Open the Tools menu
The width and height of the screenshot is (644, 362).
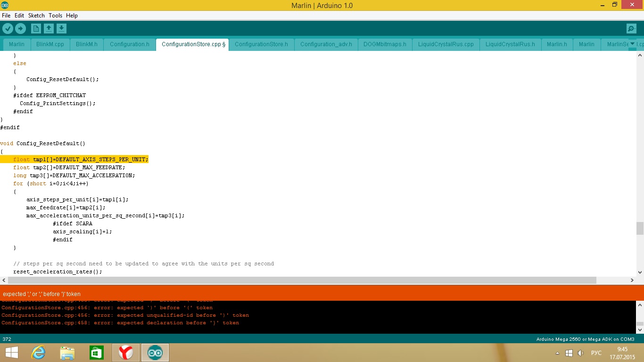click(55, 16)
